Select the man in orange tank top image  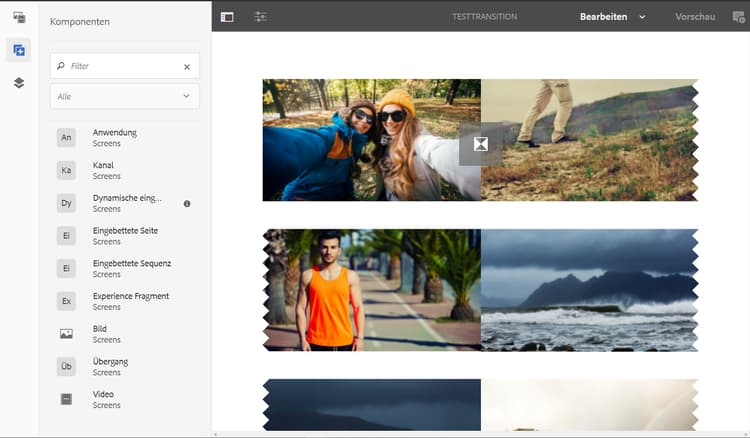click(372, 290)
